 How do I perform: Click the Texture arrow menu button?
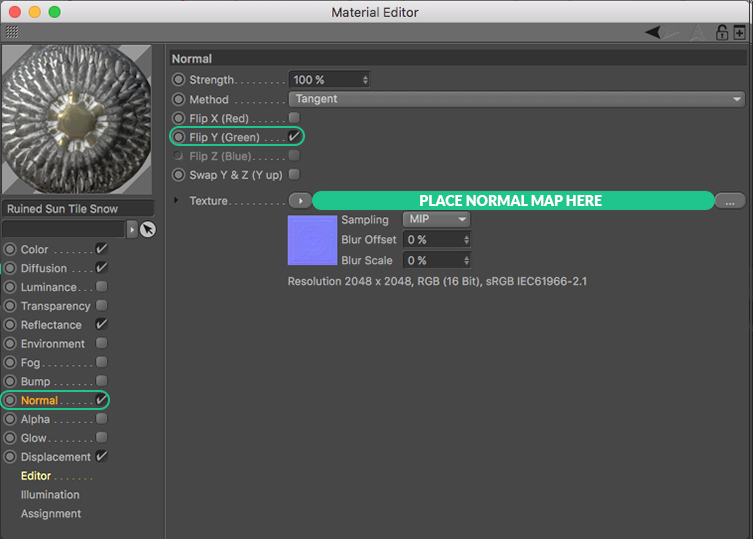300,201
